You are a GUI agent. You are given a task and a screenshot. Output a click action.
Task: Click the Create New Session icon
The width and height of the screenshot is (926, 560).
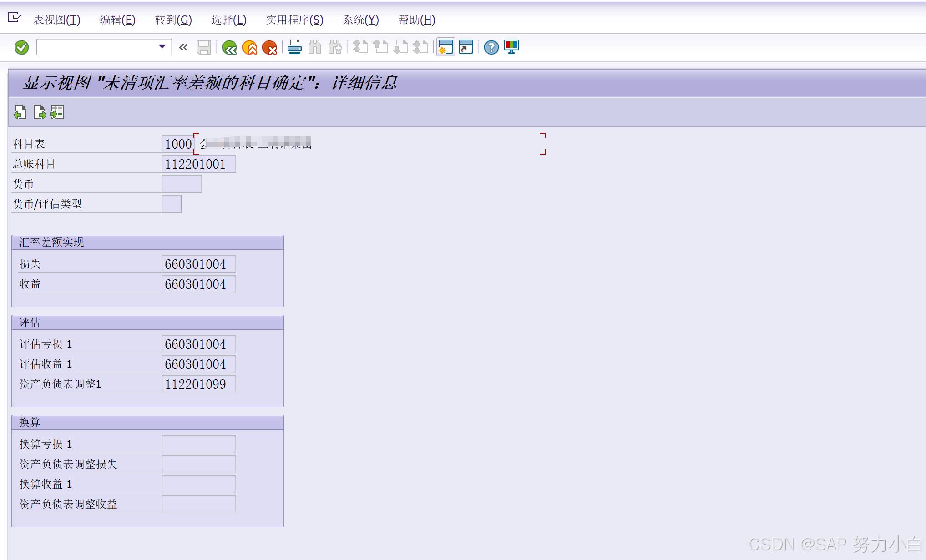445,47
